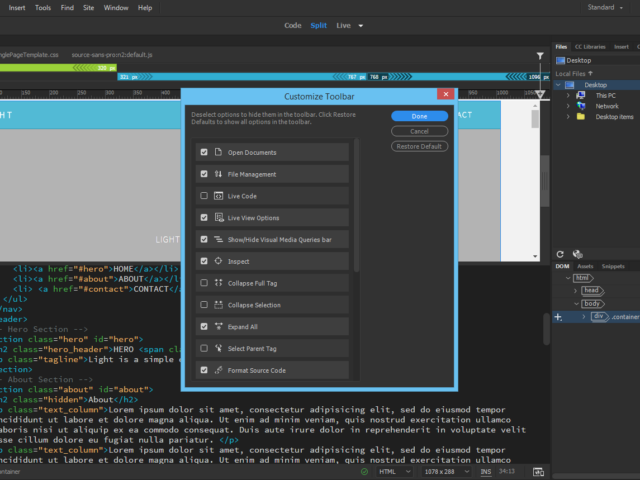Screen dimensions: 640x480
Task: Click the Format Source Code icon
Action: coord(219,370)
